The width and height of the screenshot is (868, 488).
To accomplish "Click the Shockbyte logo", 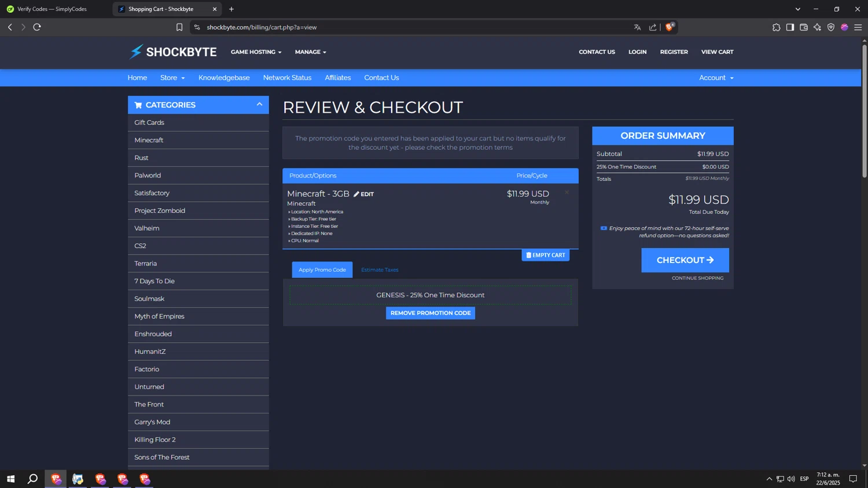I will (172, 52).
